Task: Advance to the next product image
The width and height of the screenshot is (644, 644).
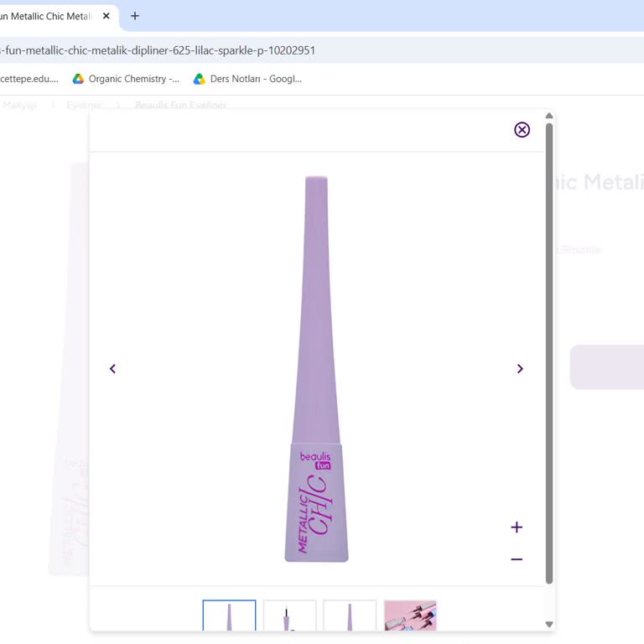Action: (x=520, y=368)
